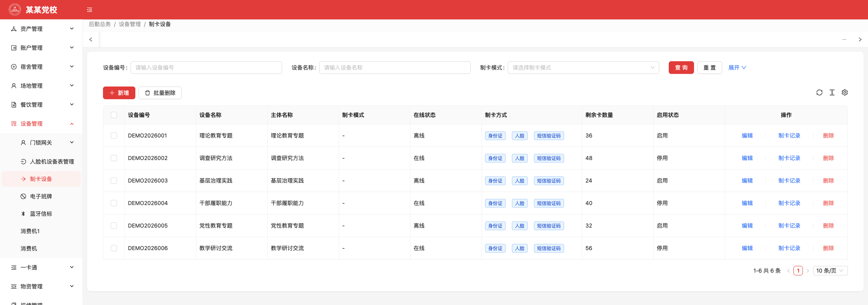Click the school logo emblem
Image resolution: width=868 pixels, height=305 pixels.
click(15, 9)
